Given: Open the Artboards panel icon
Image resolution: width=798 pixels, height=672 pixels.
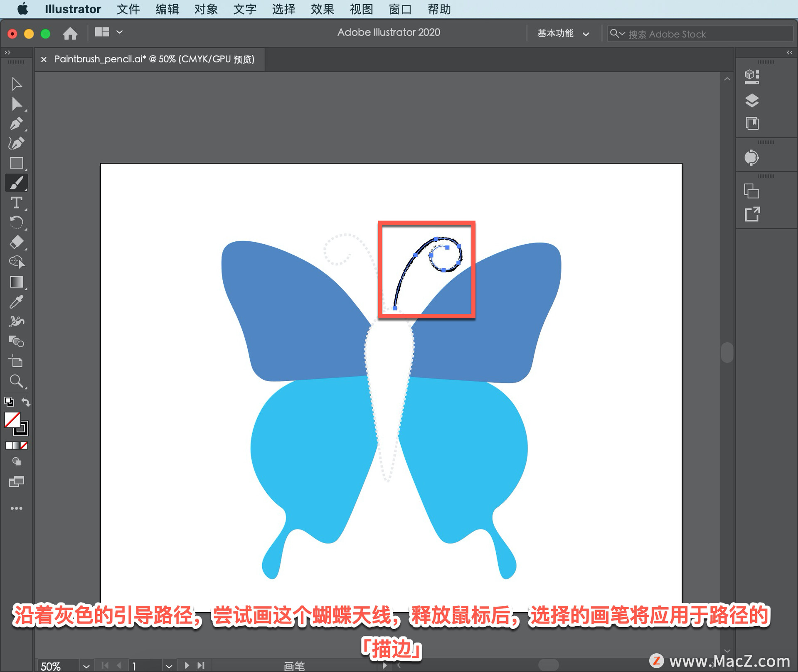Looking at the screenshot, I should [751, 191].
